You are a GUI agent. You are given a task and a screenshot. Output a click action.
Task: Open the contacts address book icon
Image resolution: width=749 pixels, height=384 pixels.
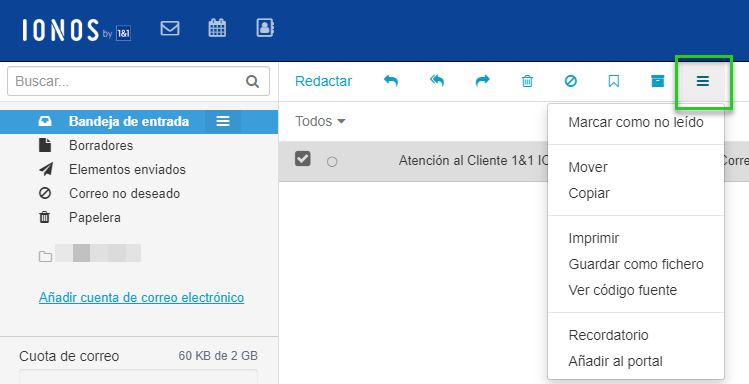[x=265, y=28]
